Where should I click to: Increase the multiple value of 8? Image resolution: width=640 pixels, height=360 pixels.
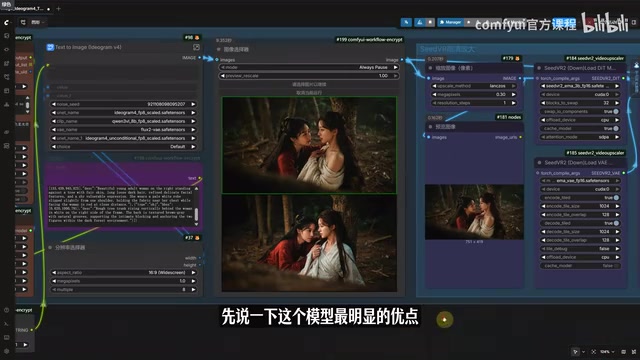point(193,289)
